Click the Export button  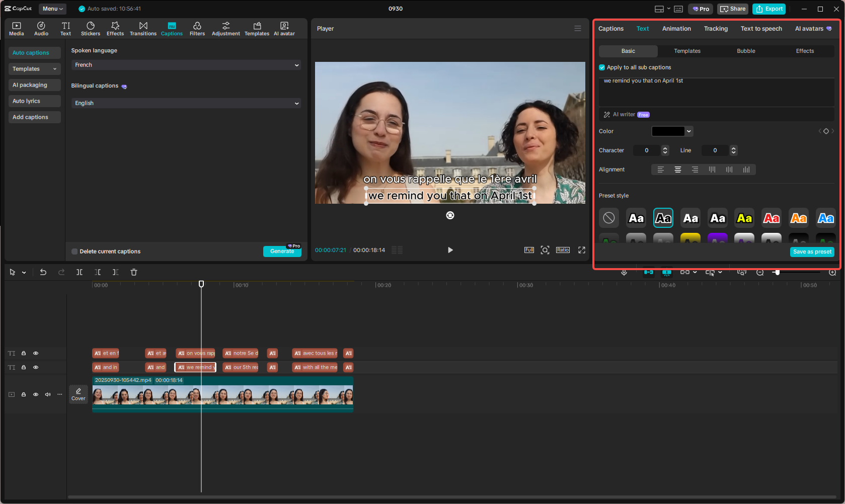[x=769, y=9]
